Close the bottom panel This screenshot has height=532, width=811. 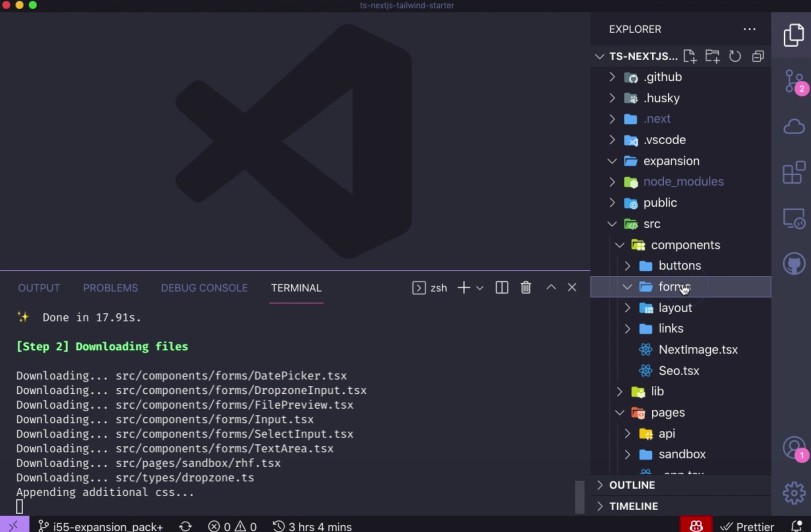click(572, 287)
